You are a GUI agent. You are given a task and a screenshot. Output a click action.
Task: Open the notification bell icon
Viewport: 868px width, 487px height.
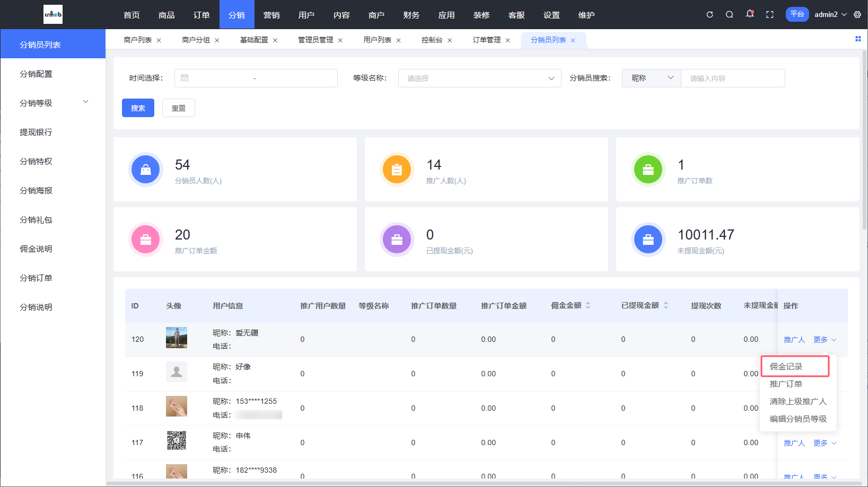750,14
